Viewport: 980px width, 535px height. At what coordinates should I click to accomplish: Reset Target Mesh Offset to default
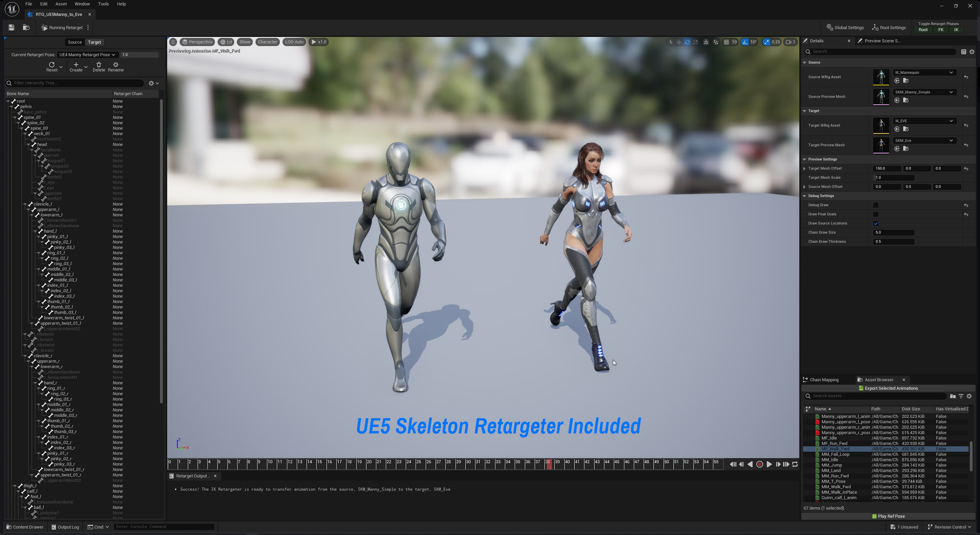[966, 168]
